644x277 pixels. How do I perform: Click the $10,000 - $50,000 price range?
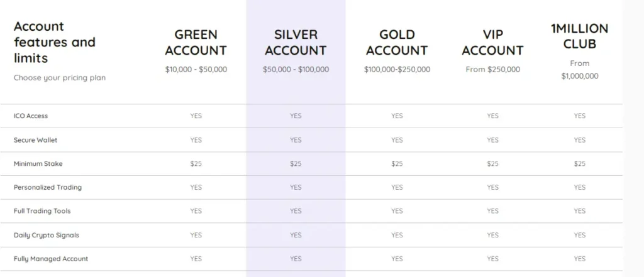pos(196,70)
